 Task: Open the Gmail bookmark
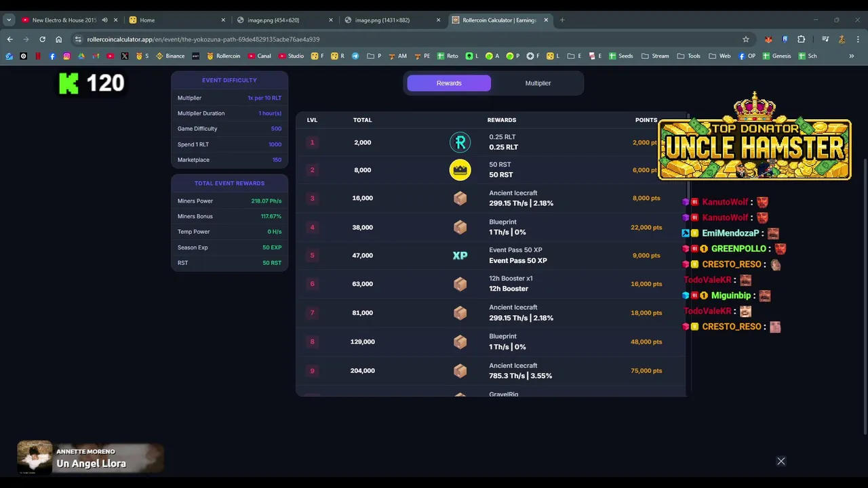(x=96, y=56)
